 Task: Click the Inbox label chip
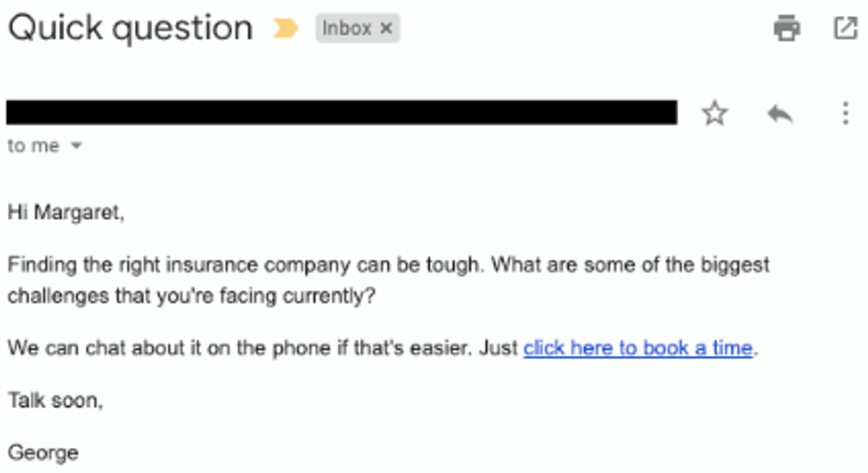click(347, 27)
